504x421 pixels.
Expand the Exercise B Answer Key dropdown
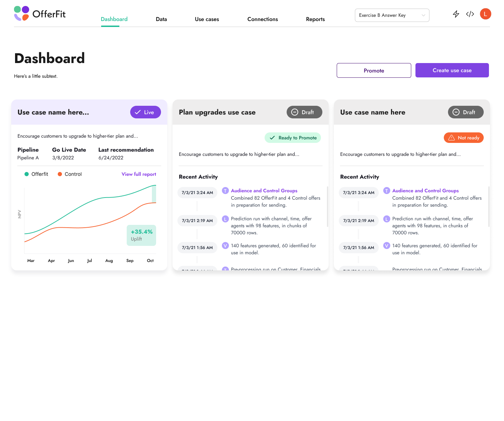[x=392, y=15]
